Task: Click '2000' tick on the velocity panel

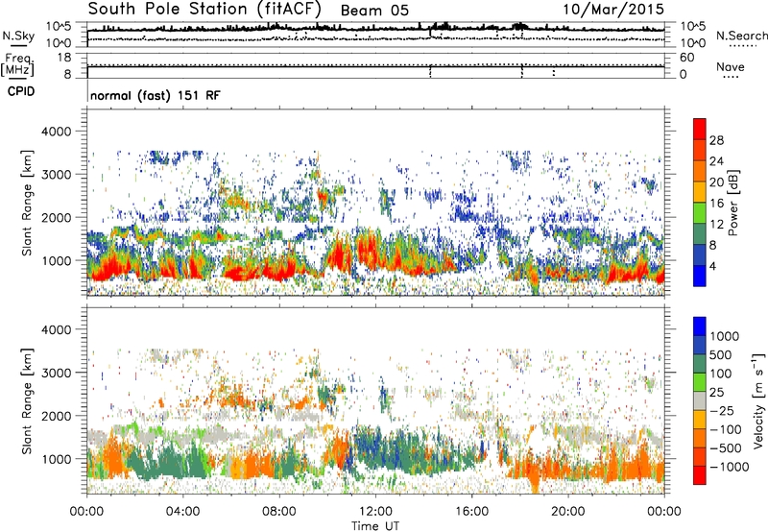Action: [57, 416]
